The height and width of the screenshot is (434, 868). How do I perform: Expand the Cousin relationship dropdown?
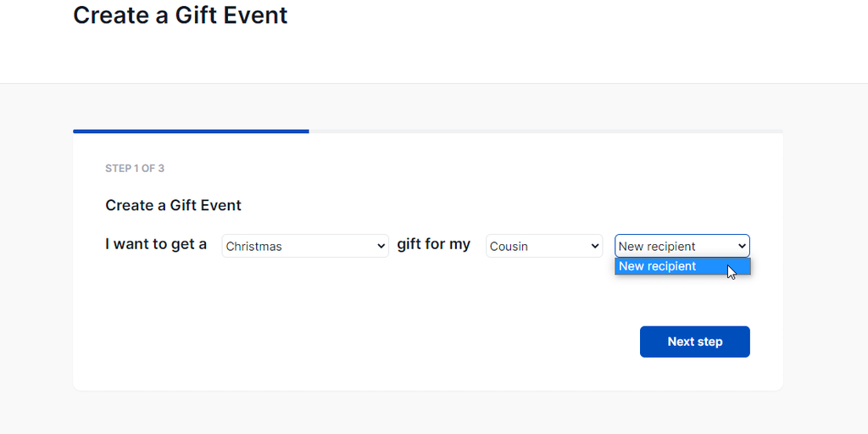(x=543, y=246)
